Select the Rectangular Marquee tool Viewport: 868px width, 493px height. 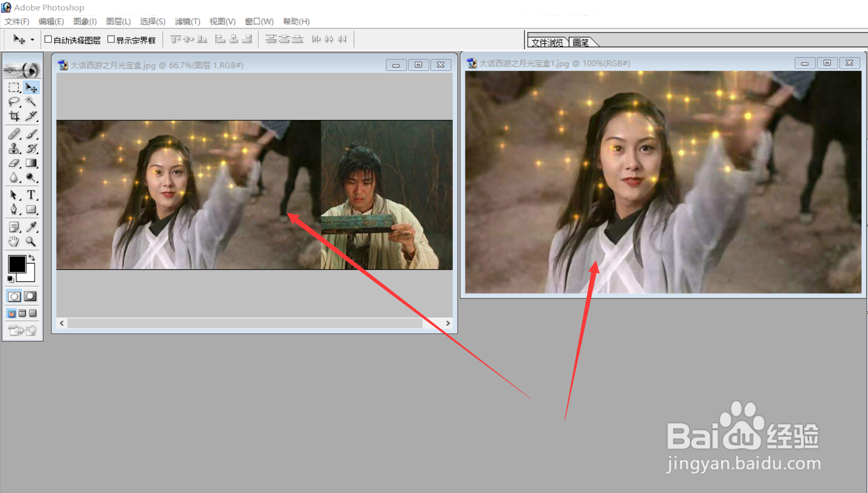tap(14, 87)
